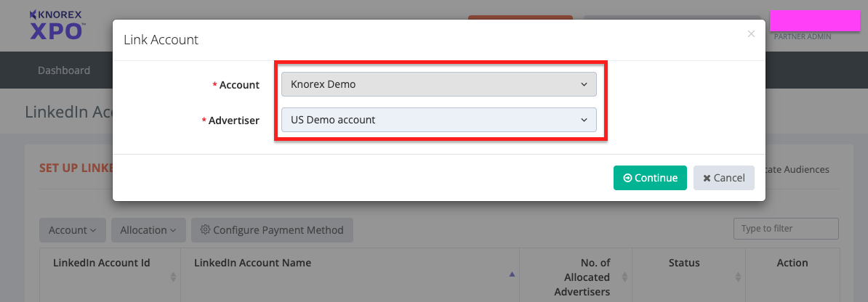Viewport: 868px width, 302px height.
Task: Expand the Account menu button above table
Action: click(x=72, y=230)
